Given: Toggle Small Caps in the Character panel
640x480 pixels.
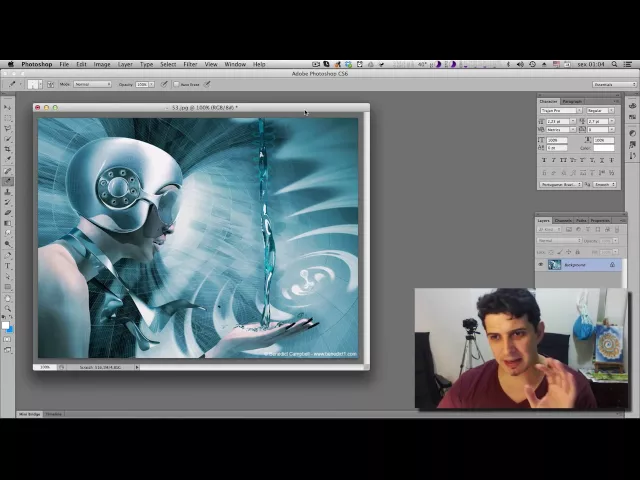Looking at the screenshot, I should [x=573, y=160].
